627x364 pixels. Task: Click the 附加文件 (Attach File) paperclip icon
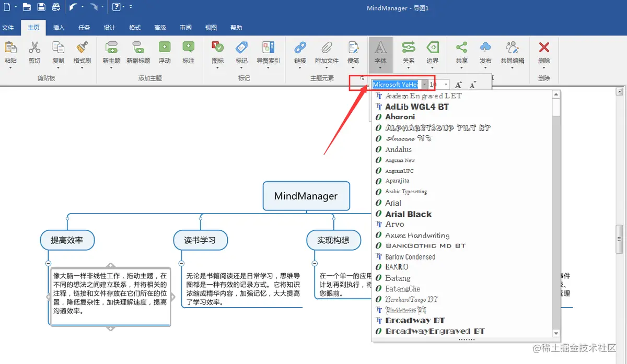click(x=327, y=48)
